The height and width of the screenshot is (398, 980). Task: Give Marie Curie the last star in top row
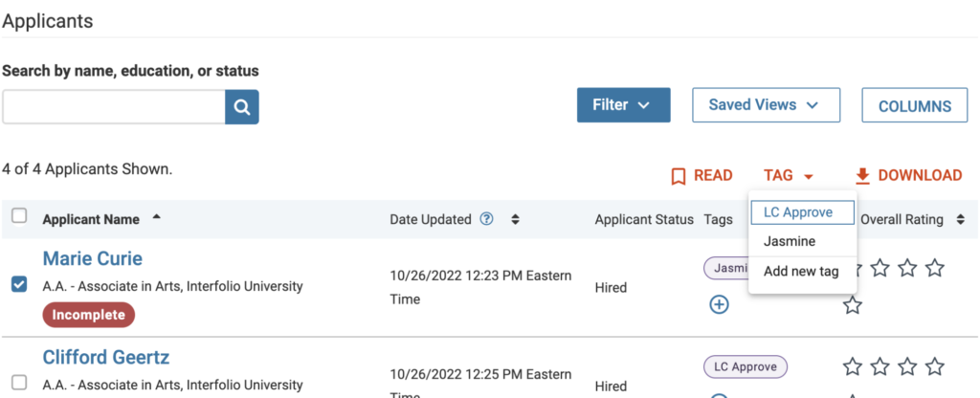pyautogui.click(x=935, y=268)
